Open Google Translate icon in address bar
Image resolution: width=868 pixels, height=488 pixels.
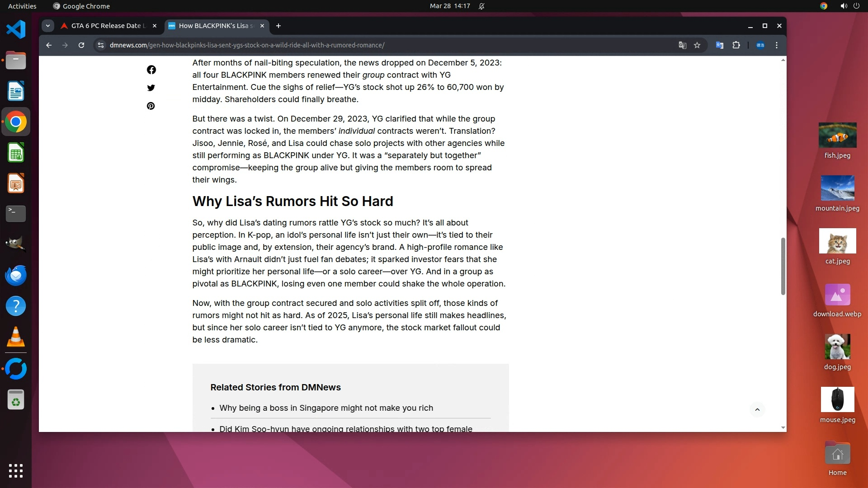682,45
